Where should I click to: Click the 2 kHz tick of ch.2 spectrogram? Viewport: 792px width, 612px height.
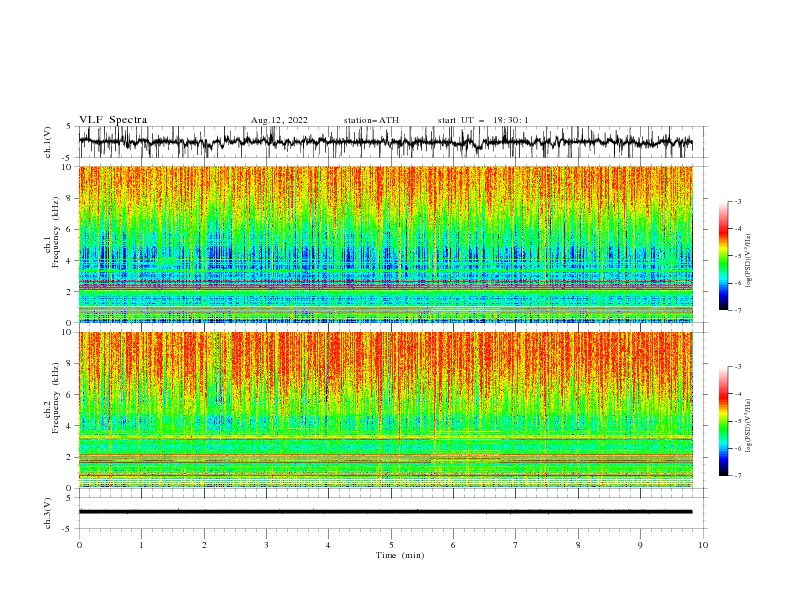pos(70,457)
